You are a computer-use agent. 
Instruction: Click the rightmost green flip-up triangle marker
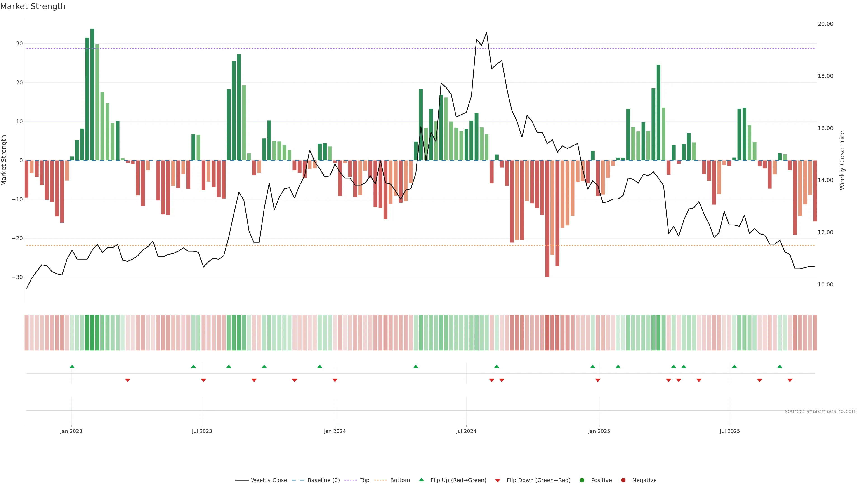click(780, 366)
